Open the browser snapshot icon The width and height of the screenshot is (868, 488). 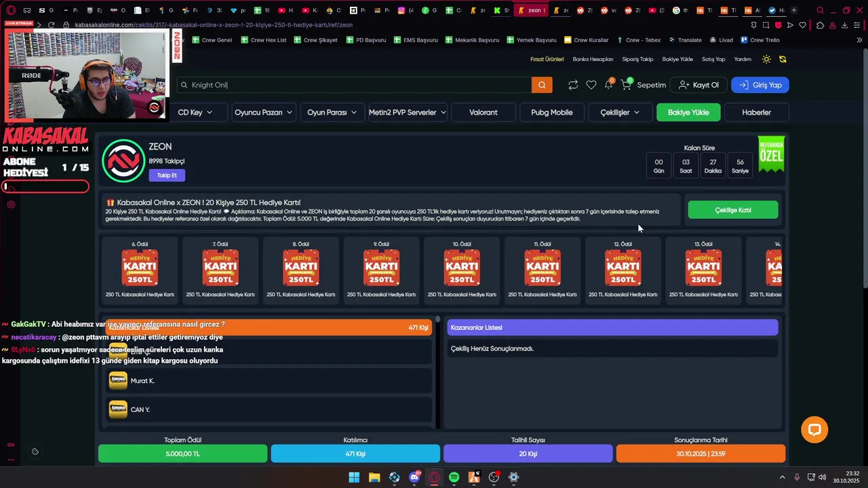(766, 25)
